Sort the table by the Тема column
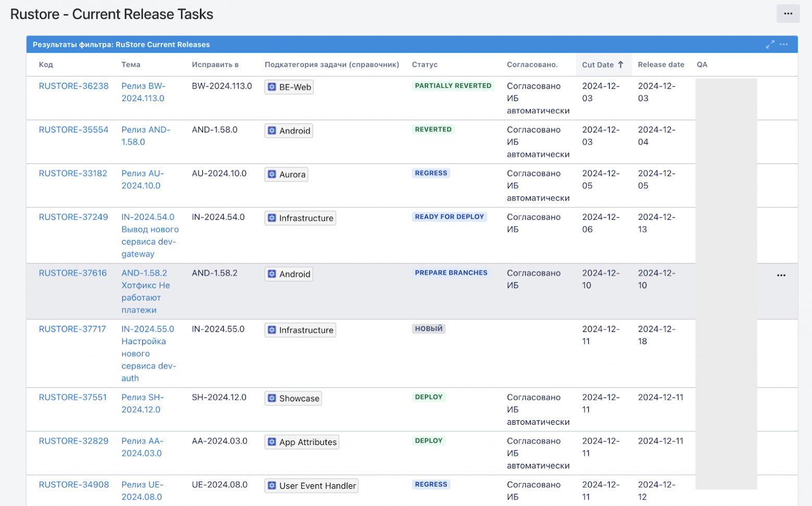Viewport: 812px width, 506px height. (x=131, y=65)
